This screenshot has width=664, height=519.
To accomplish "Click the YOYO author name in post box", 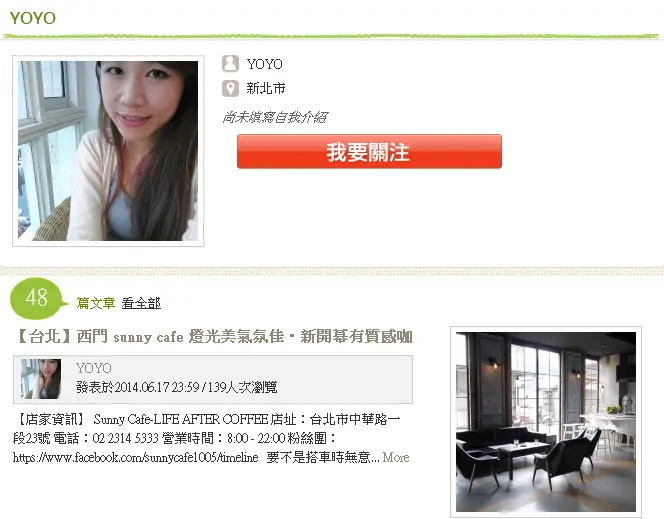I will (x=94, y=368).
